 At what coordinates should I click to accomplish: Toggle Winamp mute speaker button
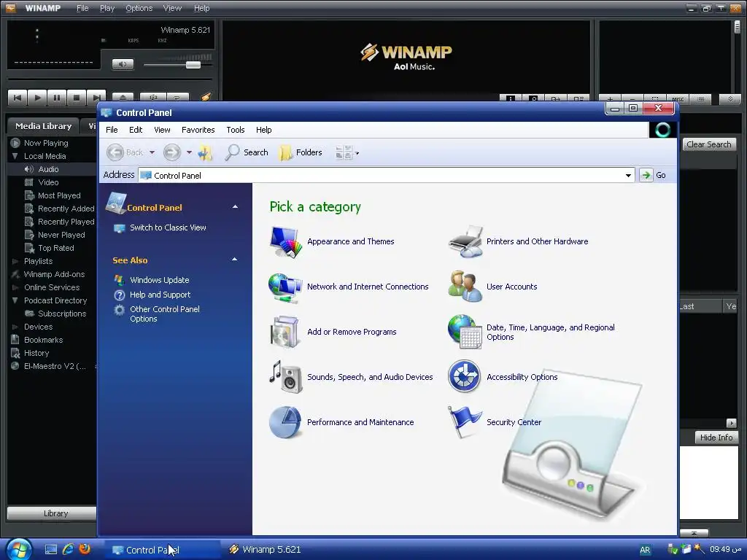point(123,64)
